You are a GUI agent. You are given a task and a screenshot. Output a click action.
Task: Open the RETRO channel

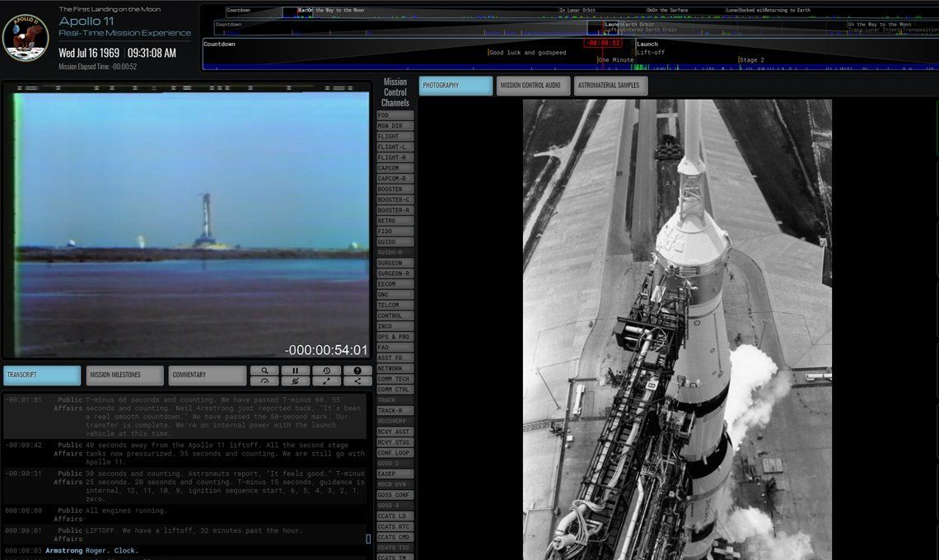tap(395, 221)
